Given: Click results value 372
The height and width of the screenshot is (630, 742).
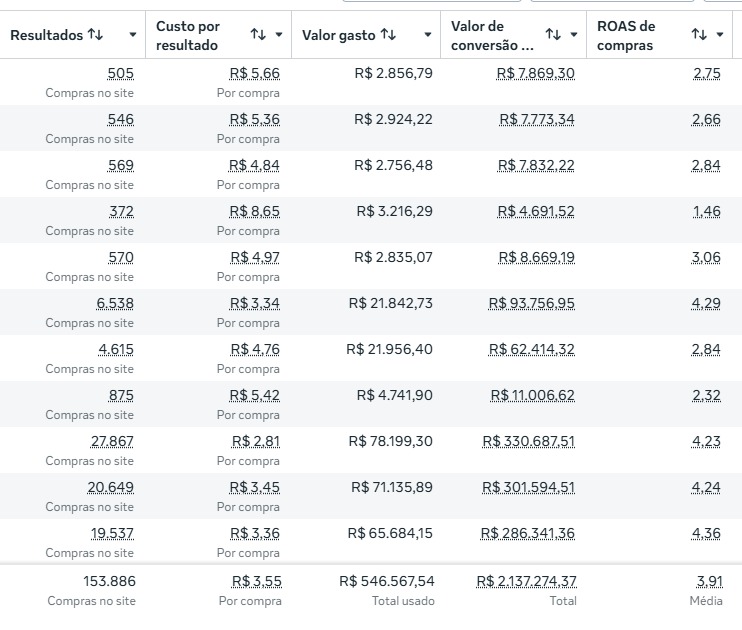Looking at the screenshot, I should click(x=122, y=211).
